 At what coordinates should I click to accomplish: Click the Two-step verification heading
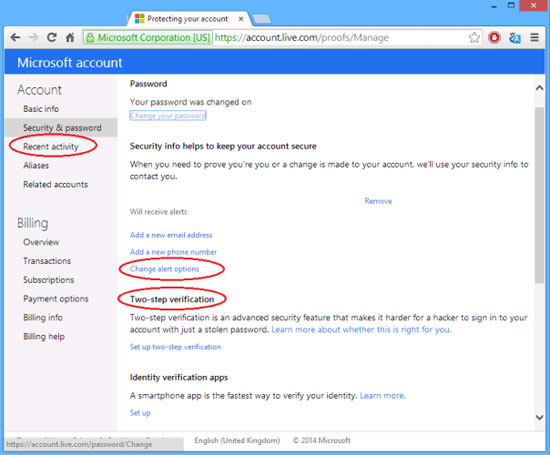[x=172, y=299]
